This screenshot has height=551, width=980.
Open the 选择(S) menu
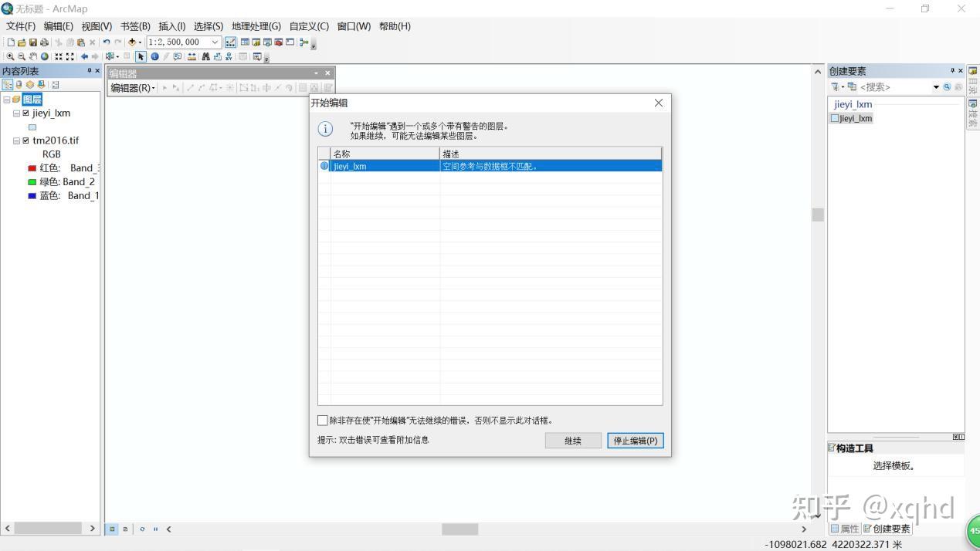(x=207, y=25)
